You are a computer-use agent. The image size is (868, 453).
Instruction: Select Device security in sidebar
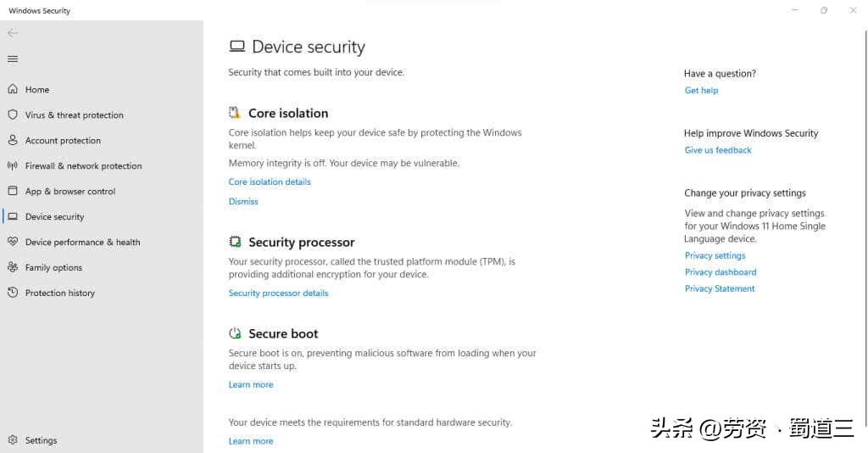point(54,216)
